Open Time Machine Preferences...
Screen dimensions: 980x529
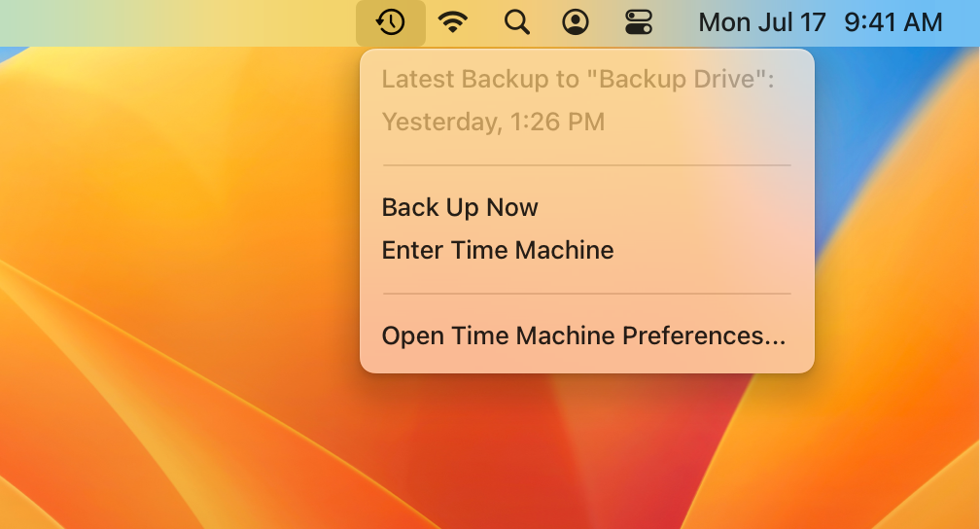point(583,335)
